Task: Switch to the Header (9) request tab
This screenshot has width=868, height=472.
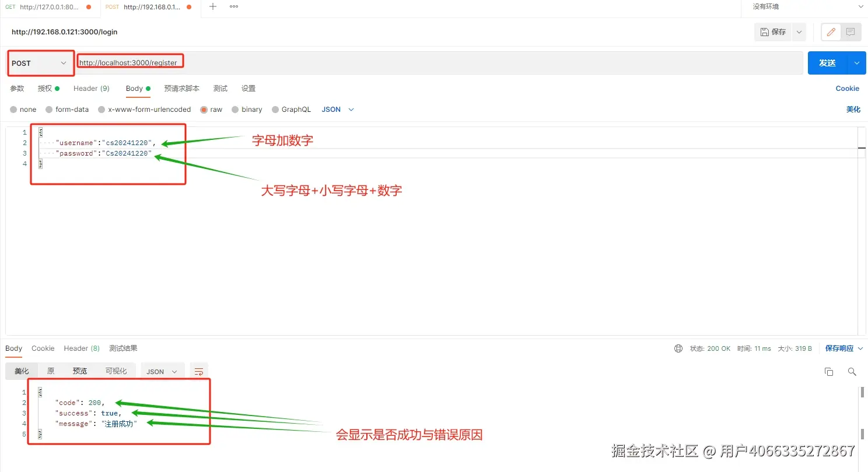Action: tap(92, 89)
